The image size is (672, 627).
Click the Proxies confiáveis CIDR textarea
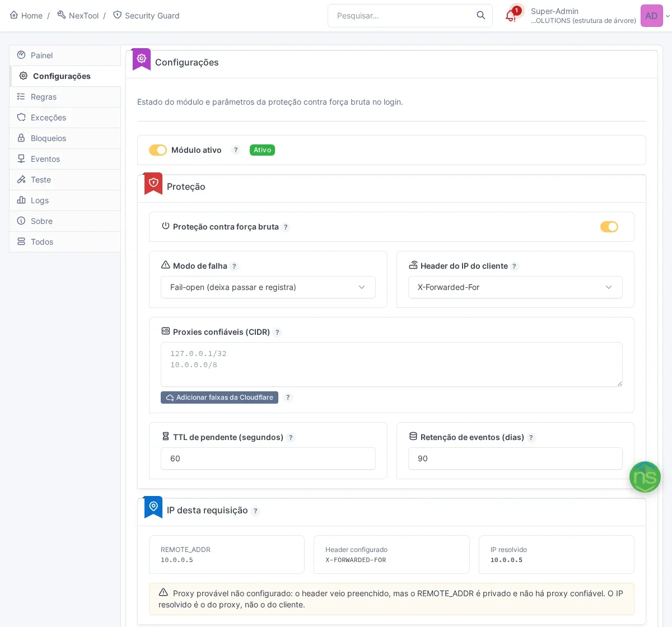[x=391, y=364]
